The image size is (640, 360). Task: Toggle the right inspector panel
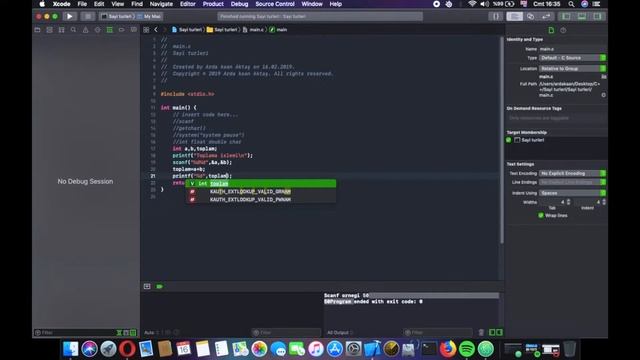click(x=597, y=16)
